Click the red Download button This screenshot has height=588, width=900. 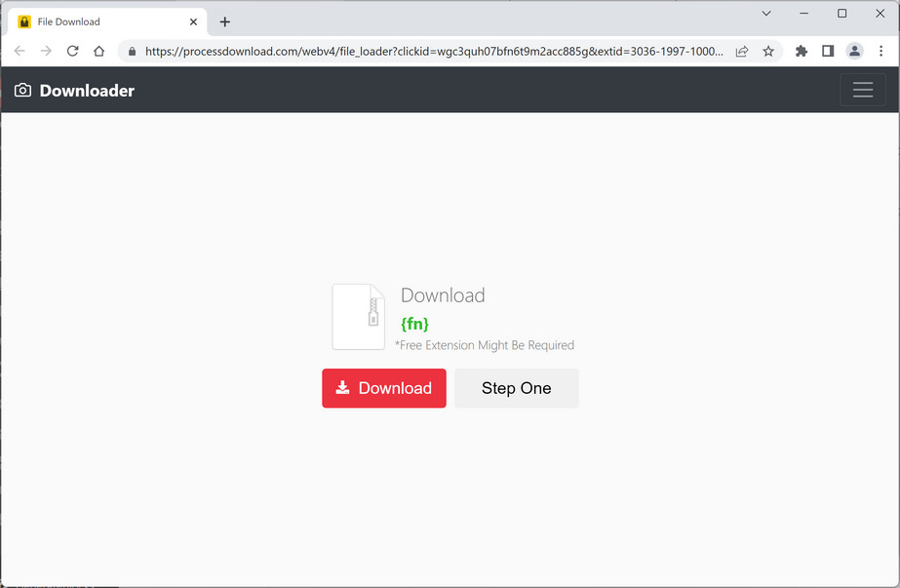[x=383, y=388]
